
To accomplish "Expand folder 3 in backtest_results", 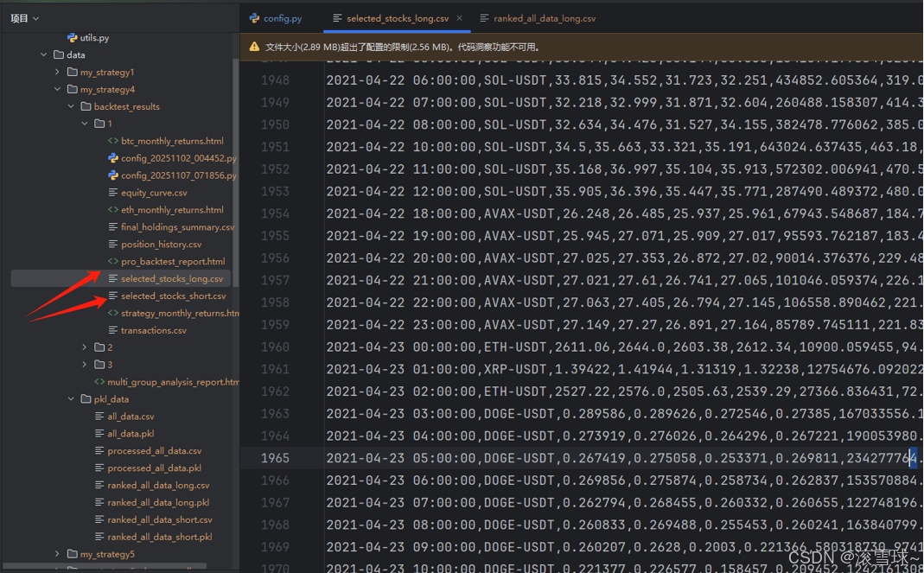I will [84, 365].
